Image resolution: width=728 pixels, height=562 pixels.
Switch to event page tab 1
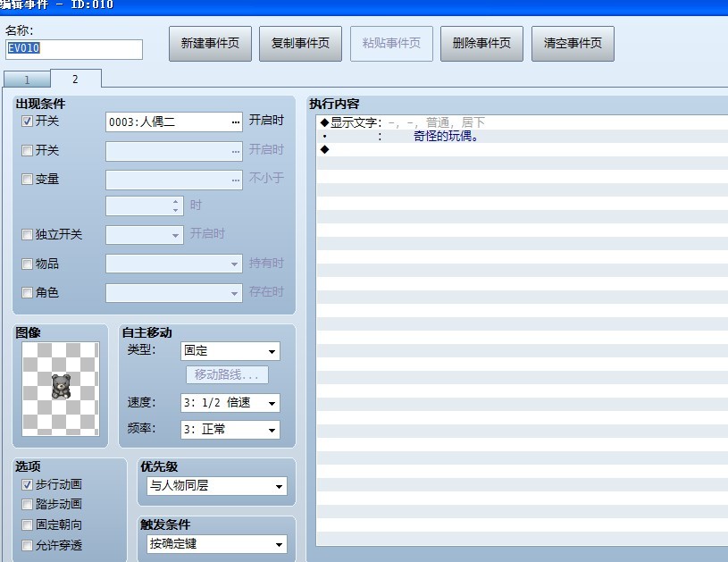pyautogui.click(x=27, y=80)
